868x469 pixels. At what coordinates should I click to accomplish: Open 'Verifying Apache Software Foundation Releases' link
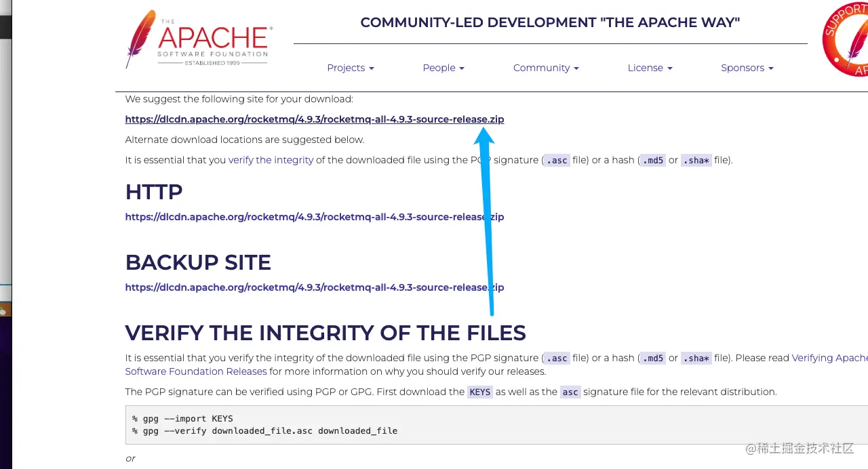(x=829, y=358)
